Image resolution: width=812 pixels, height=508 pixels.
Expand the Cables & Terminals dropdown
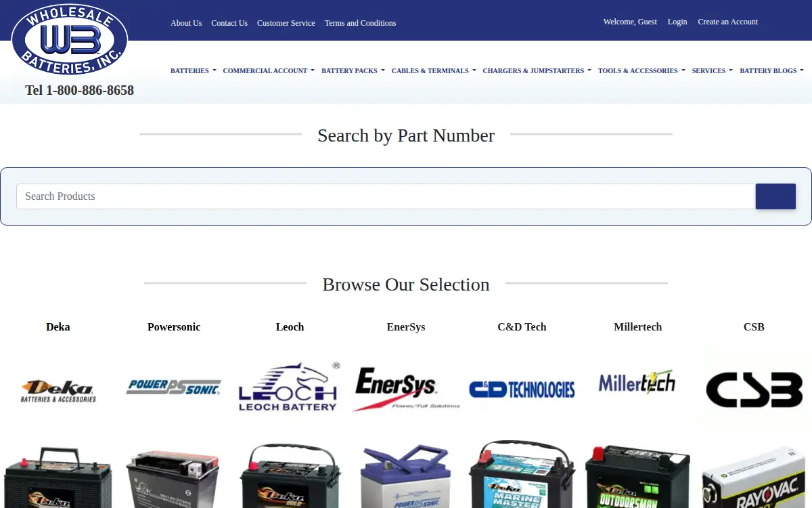coord(434,70)
